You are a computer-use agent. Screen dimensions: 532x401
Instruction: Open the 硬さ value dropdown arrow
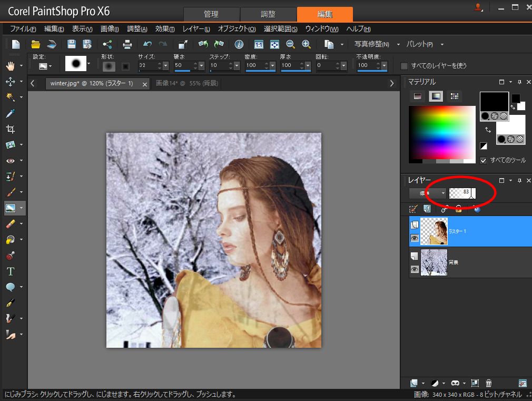point(201,65)
